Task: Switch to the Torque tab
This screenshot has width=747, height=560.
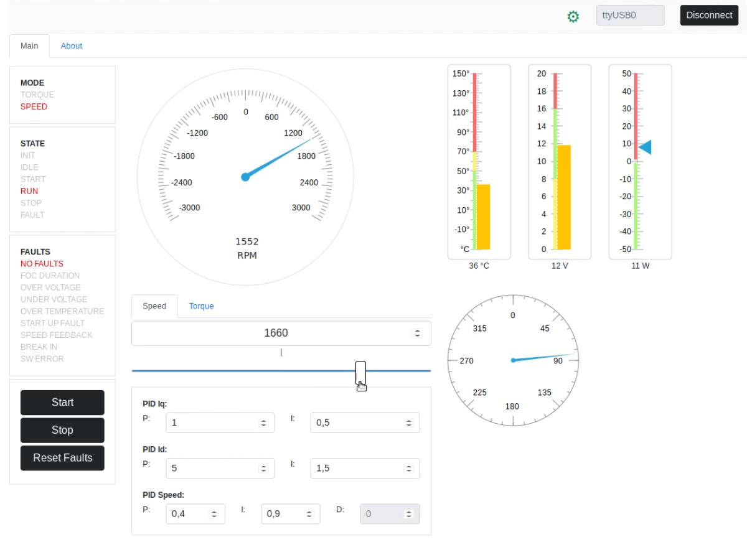Action: pos(201,306)
